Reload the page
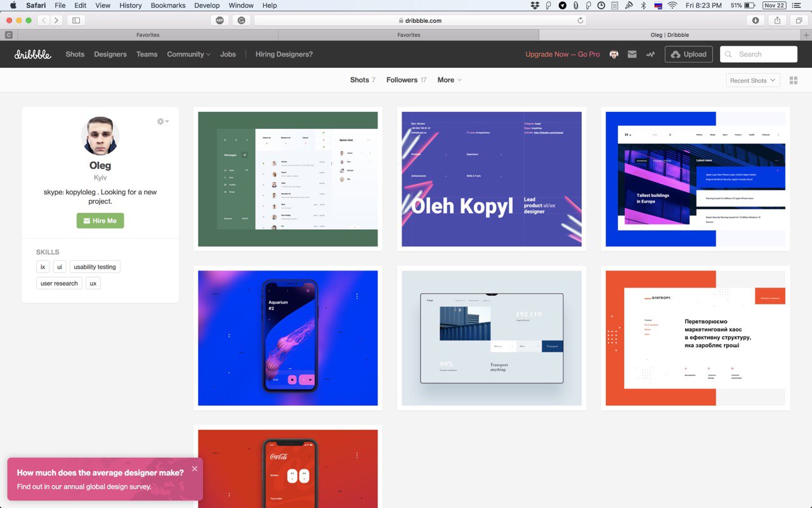 coord(580,20)
